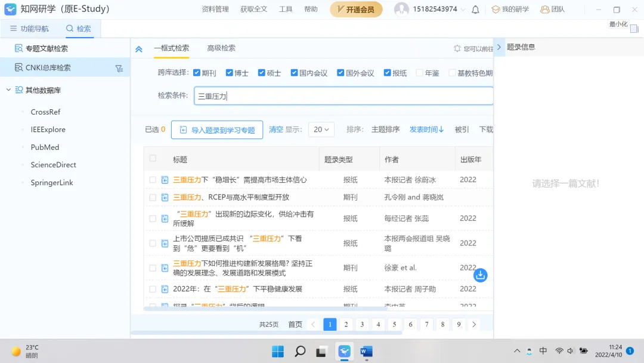This screenshot has height=363, width=644.
Task: Sort results by 主题排序
Action: (x=385, y=130)
